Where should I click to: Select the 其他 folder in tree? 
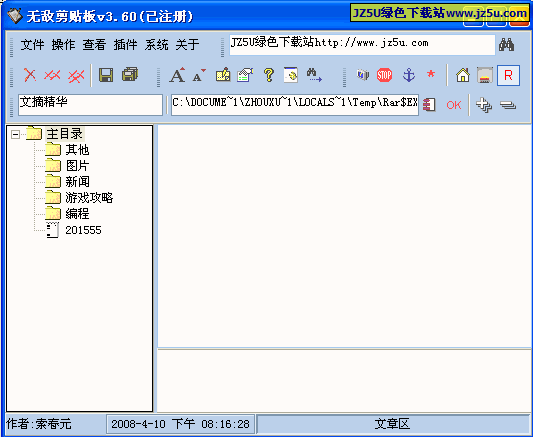(77, 150)
